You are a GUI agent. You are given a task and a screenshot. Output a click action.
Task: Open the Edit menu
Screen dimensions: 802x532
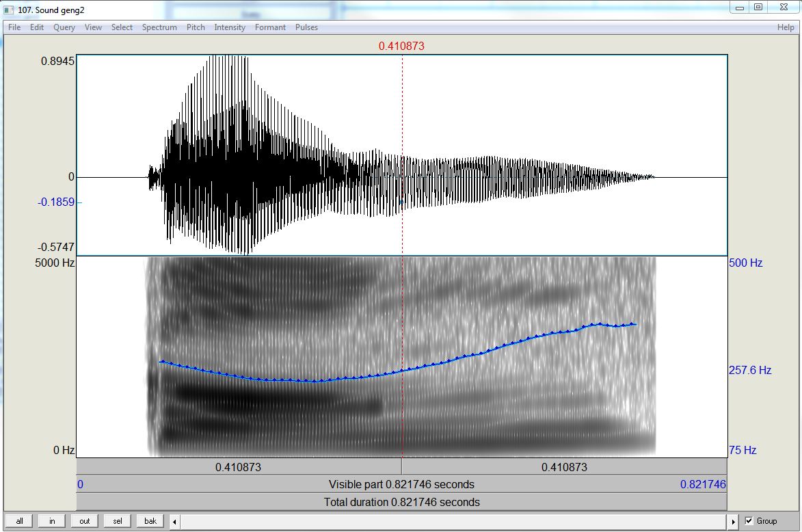[x=37, y=27]
